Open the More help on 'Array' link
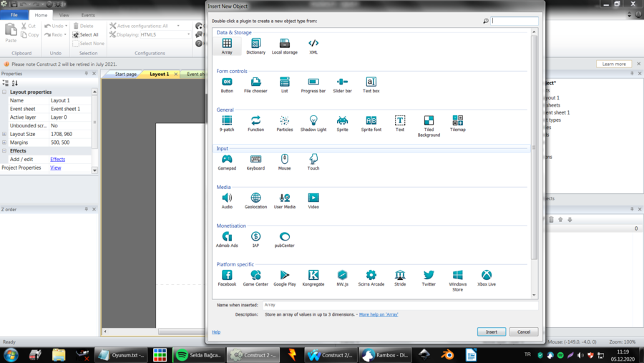 (379, 314)
